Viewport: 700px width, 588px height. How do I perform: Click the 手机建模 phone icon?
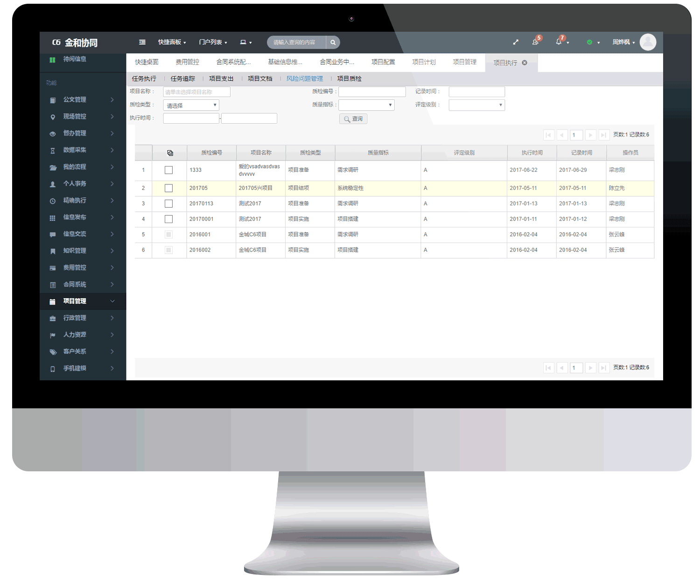tap(53, 369)
